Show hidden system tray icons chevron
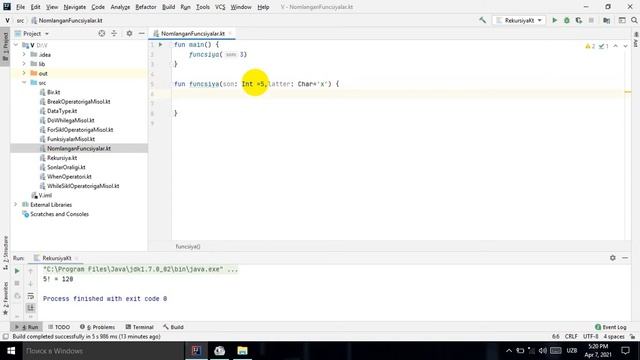 coord(509,351)
